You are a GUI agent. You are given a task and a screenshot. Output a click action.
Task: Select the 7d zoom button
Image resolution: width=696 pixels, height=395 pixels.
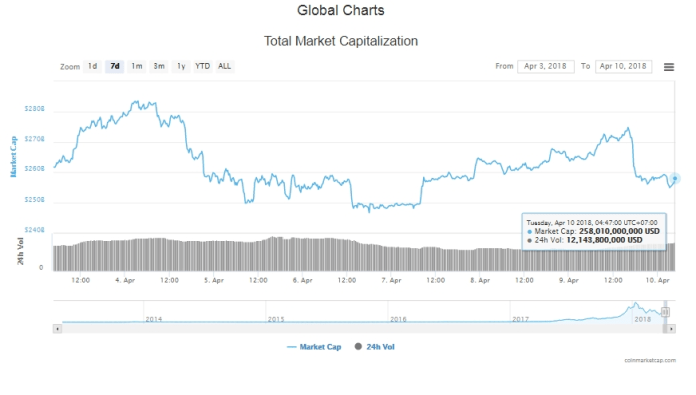pyautogui.click(x=115, y=67)
